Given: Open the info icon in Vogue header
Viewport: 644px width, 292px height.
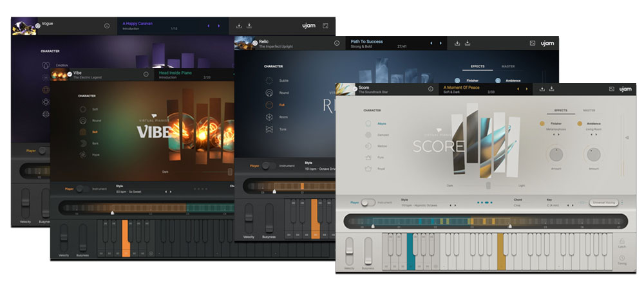Looking at the screenshot, I should [107, 26].
